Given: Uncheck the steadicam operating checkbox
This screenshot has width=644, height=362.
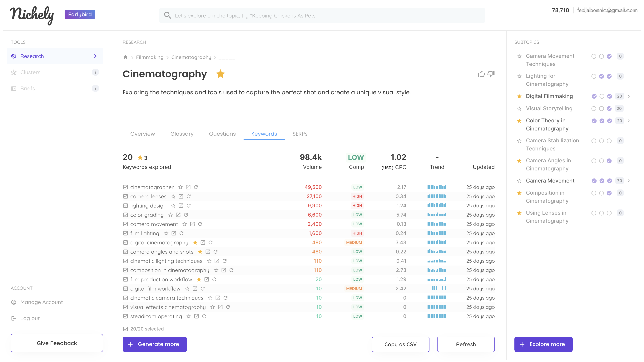Looking at the screenshot, I should click(126, 316).
